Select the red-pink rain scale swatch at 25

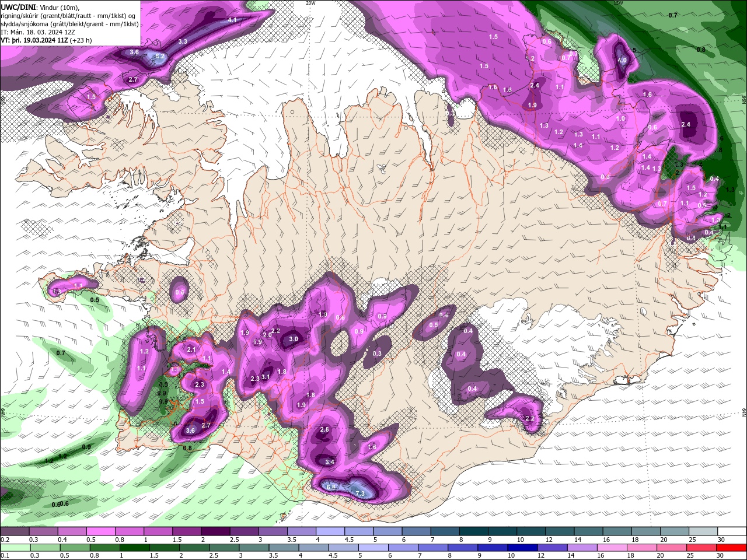(703, 547)
